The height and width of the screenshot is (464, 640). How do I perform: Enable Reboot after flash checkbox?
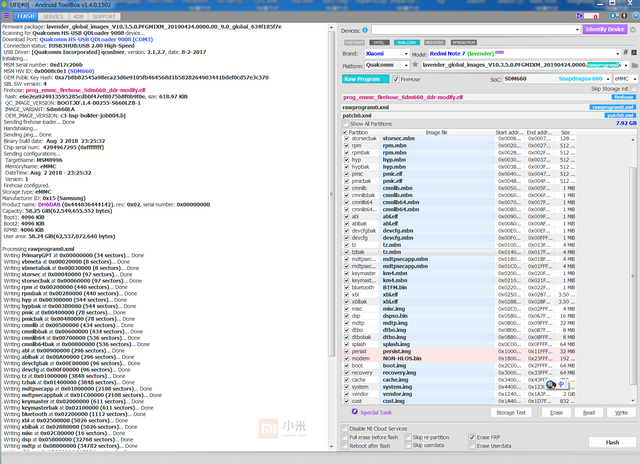click(x=344, y=446)
